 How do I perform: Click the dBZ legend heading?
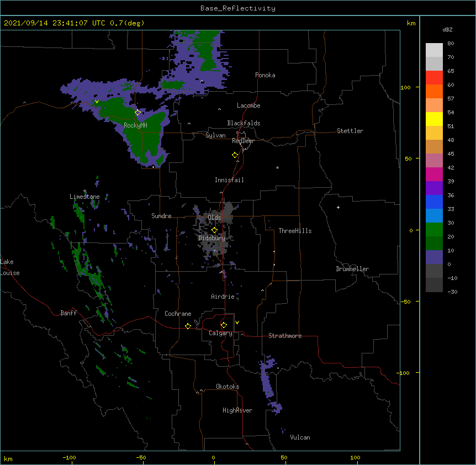click(x=447, y=29)
